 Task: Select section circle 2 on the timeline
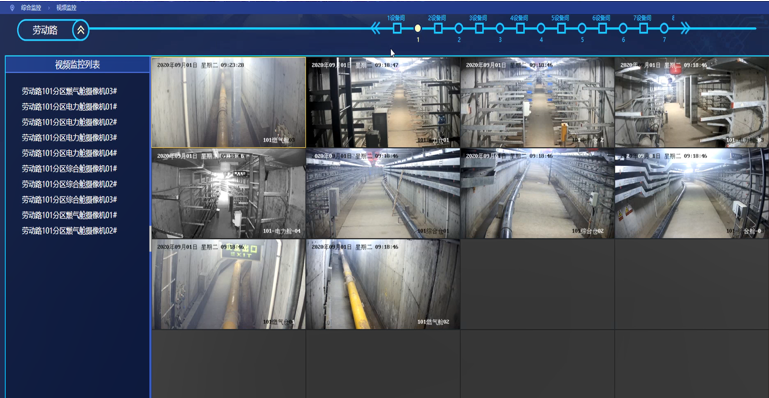tap(459, 28)
